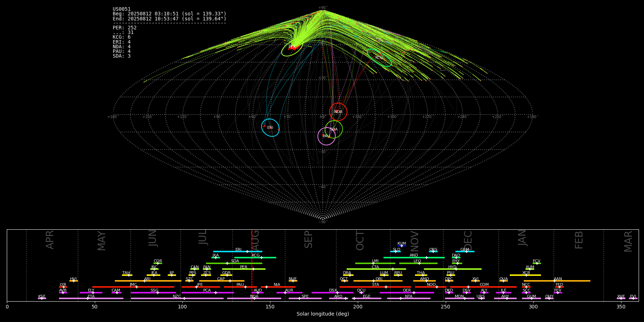Click station ID text 'US0051'

pos(122,9)
